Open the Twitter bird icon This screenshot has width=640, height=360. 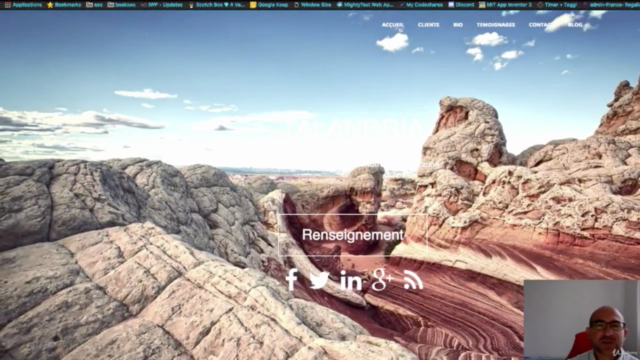319,280
